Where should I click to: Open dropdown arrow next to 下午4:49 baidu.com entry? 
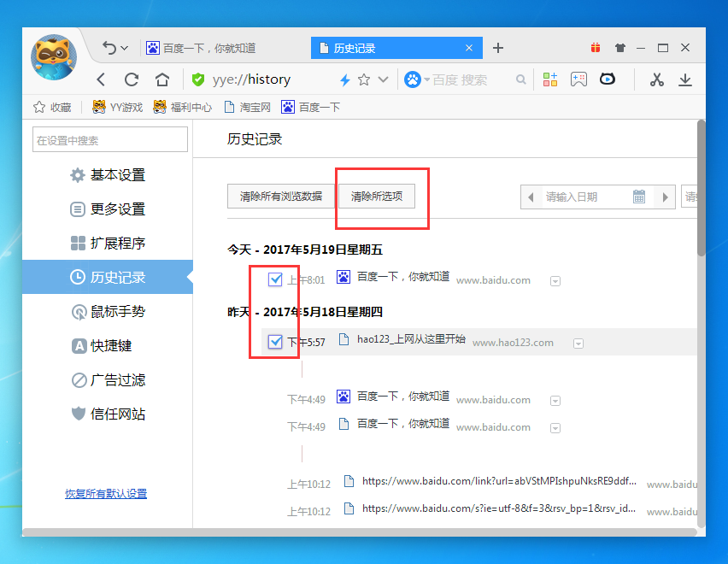pos(555,400)
